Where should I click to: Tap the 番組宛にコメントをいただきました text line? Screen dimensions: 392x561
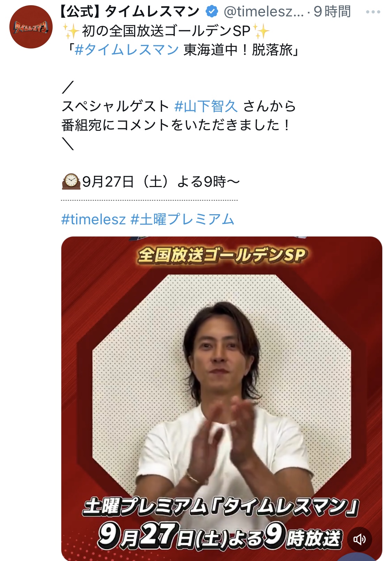[176, 125]
